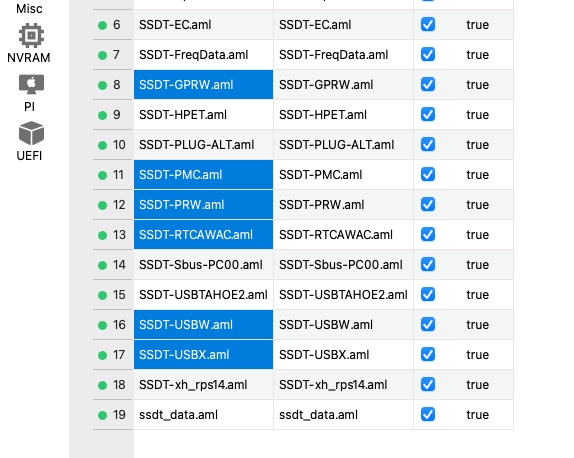Image resolution: width=574 pixels, height=458 pixels.
Task: Select the SSDT-PLUG-ALT.aml path cell
Action: point(203,145)
